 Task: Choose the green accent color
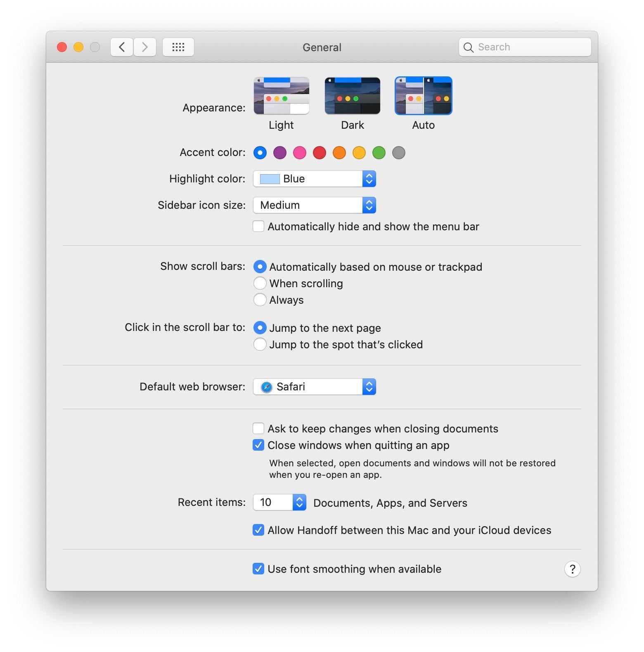click(x=379, y=152)
